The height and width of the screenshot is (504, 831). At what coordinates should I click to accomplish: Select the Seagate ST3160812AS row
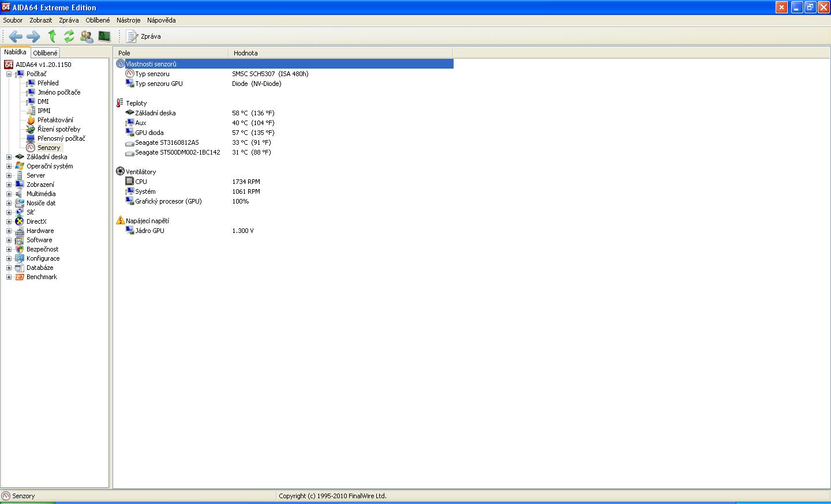pos(284,142)
